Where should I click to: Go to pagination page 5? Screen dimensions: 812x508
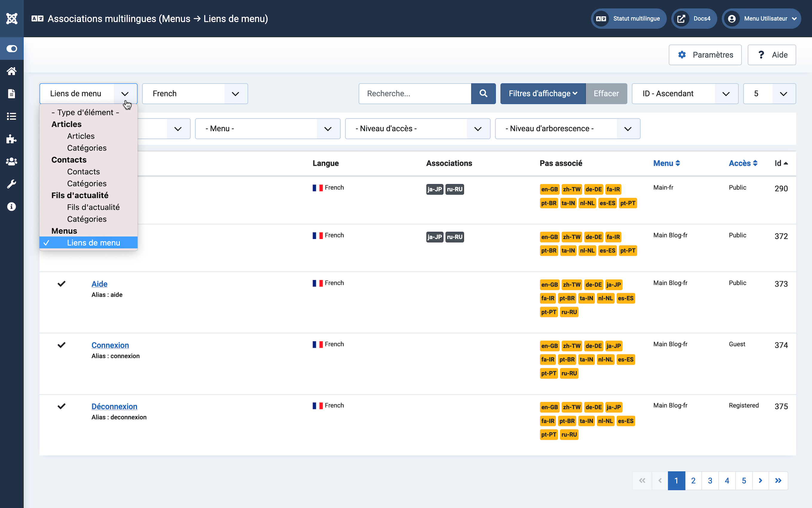(744, 481)
